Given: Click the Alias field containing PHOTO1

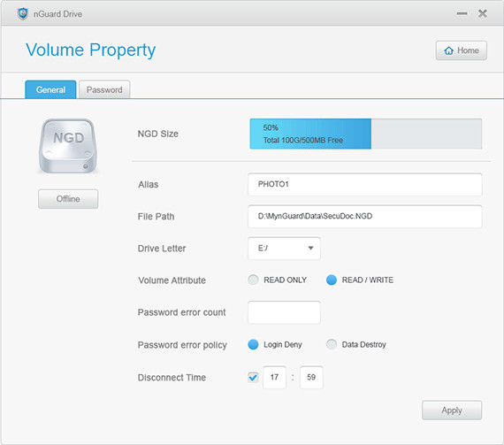Looking at the screenshot, I should pos(365,184).
